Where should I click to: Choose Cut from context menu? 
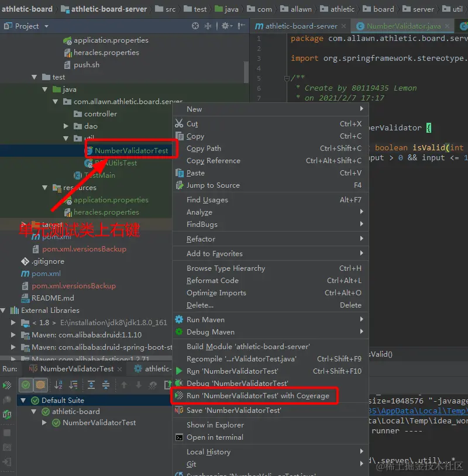point(271,124)
